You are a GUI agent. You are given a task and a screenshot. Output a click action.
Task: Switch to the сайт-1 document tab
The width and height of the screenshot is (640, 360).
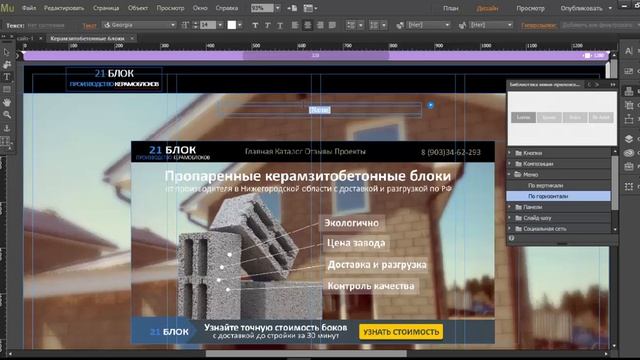click(25, 38)
